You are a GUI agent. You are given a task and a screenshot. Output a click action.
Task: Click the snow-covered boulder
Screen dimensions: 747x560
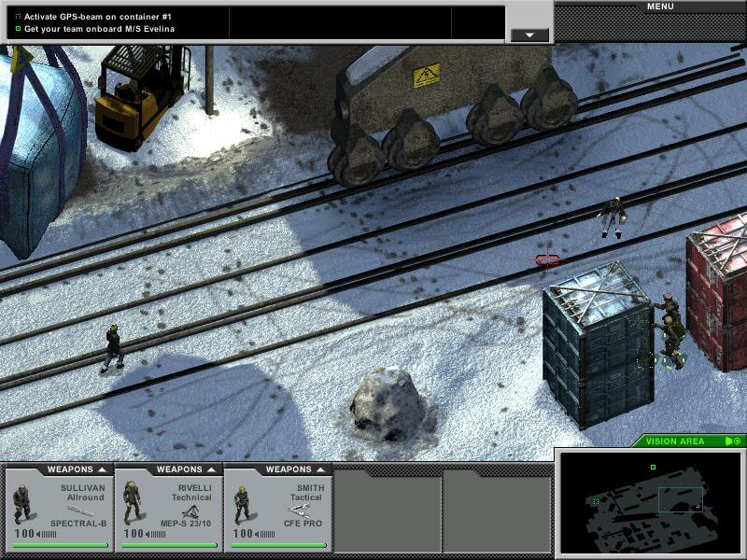click(388, 404)
